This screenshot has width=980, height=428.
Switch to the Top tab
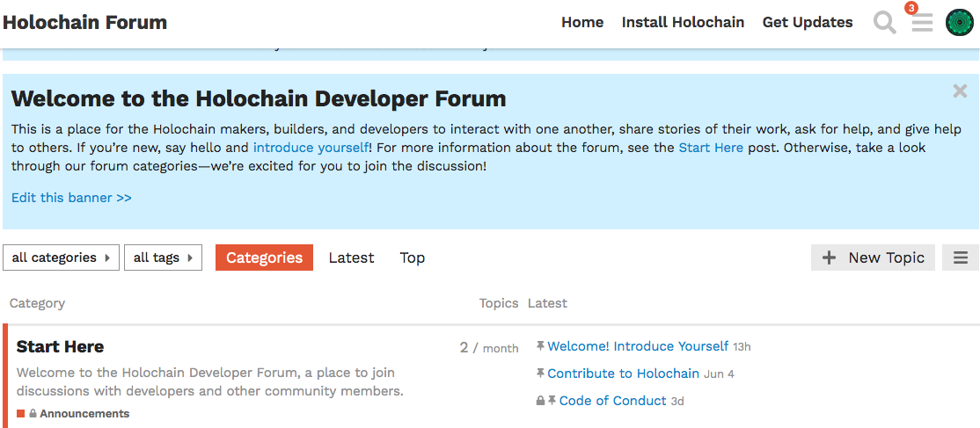413,258
